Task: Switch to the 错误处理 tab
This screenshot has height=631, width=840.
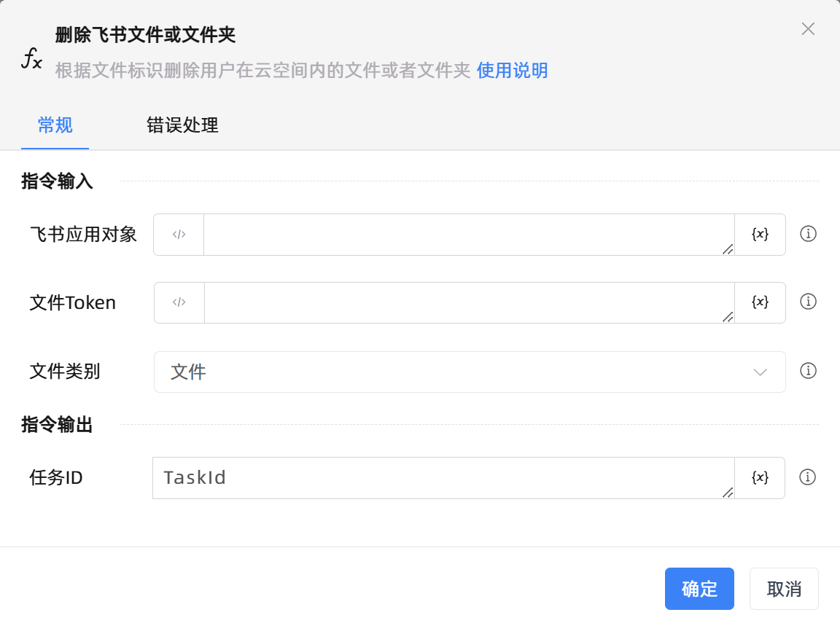Action: [x=182, y=125]
